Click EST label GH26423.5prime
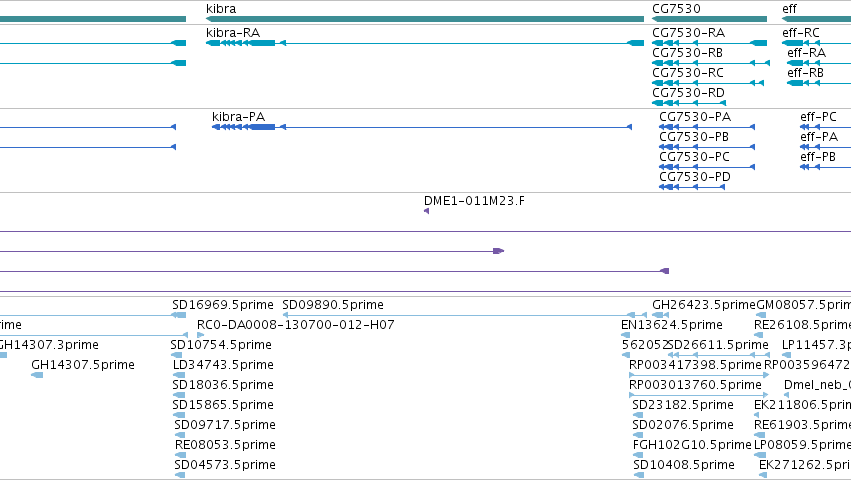The width and height of the screenshot is (851, 480). [x=703, y=305]
